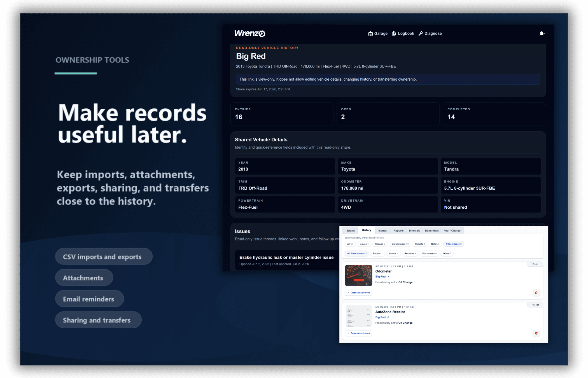Click the Make 'Toyota' value
Image resolution: width=588 pixels, height=378 pixels.
(348, 169)
